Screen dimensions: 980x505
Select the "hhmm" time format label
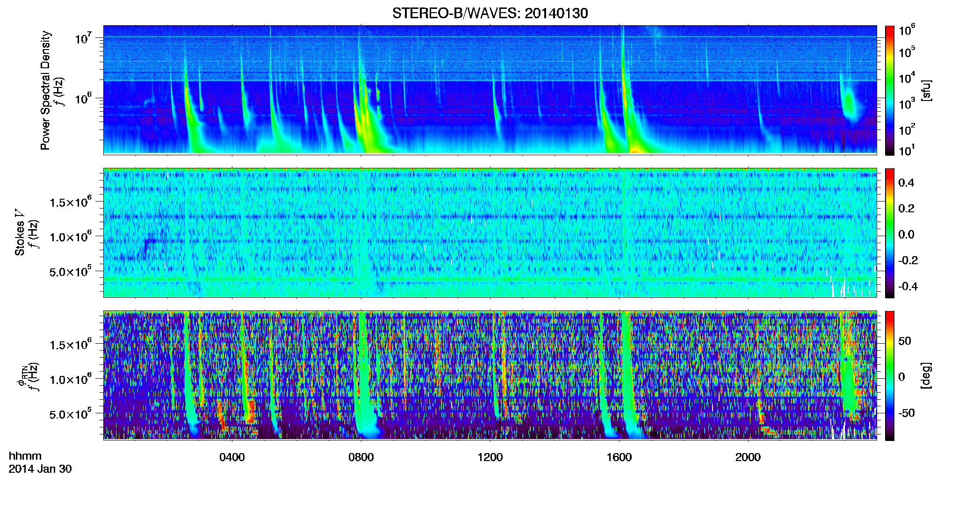click(25, 456)
